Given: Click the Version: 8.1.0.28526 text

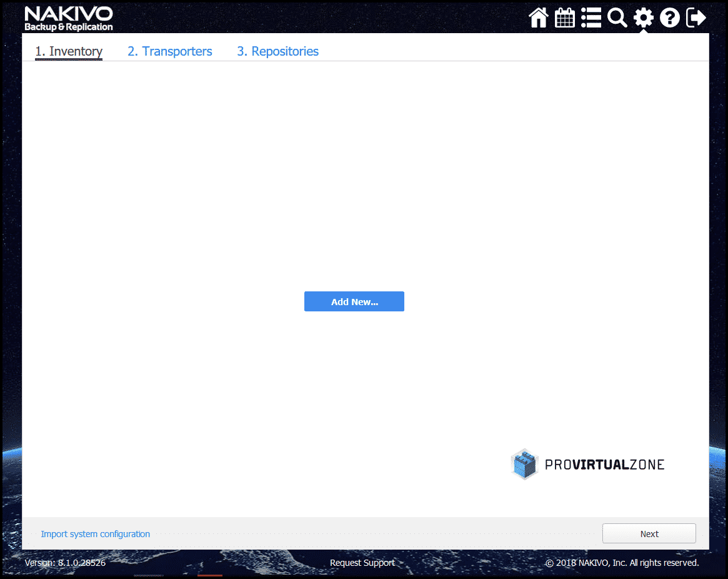Looking at the screenshot, I should click(65, 563).
